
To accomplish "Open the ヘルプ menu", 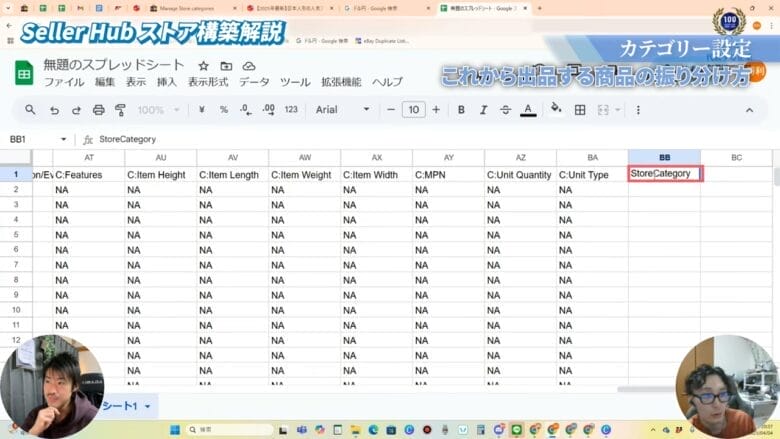I will 387,82.
